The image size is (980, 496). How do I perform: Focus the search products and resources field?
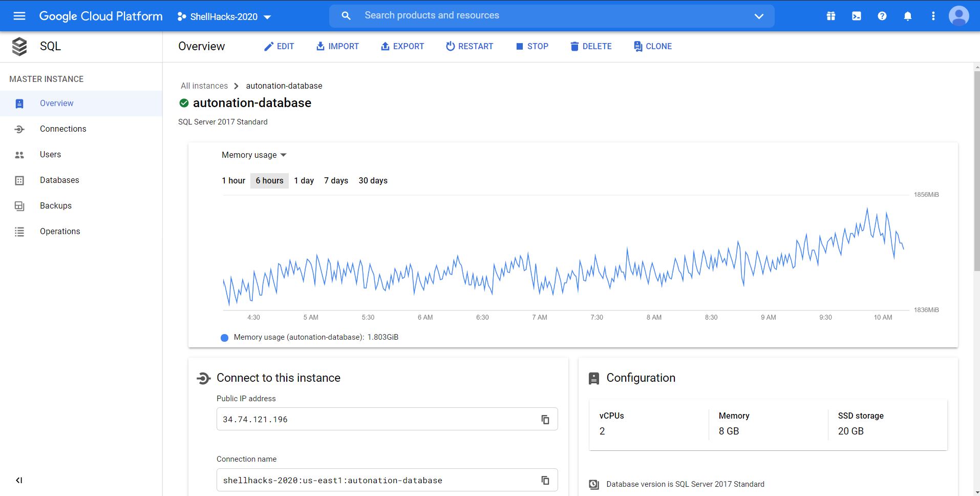point(552,16)
